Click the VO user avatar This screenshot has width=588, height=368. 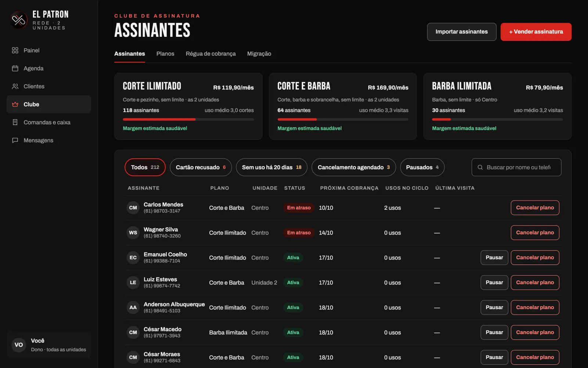point(19,345)
